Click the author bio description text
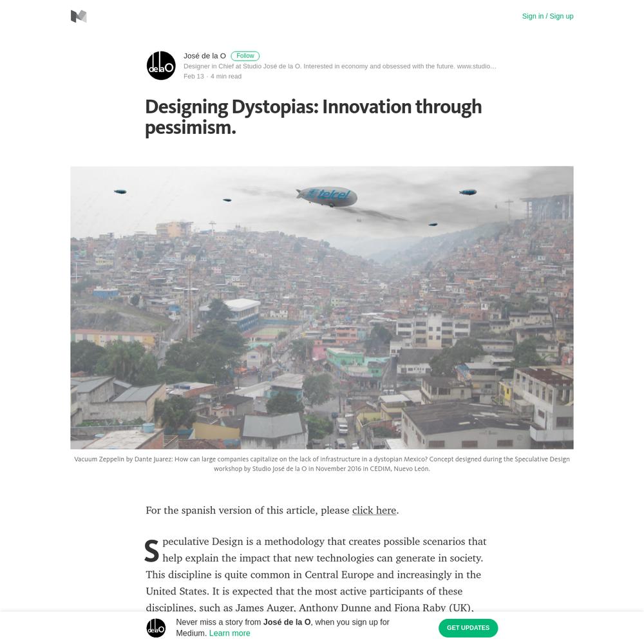The width and height of the screenshot is (644, 644). pos(339,66)
